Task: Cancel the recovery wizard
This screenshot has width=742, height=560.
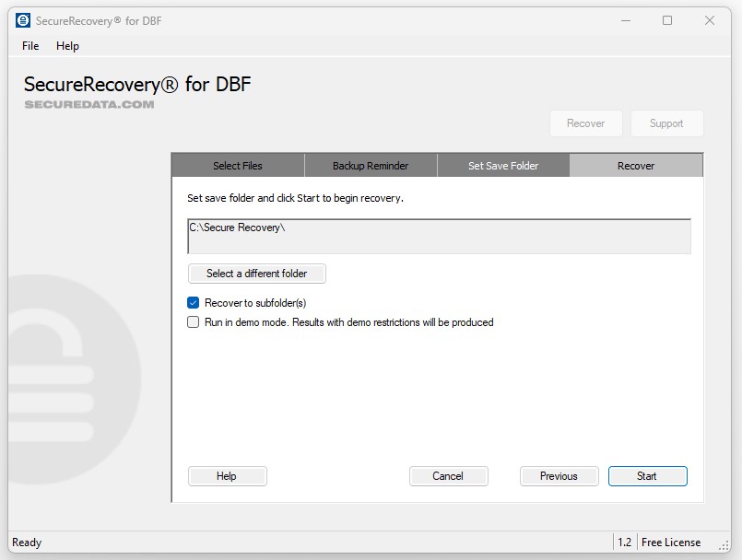Action: [448, 476]
